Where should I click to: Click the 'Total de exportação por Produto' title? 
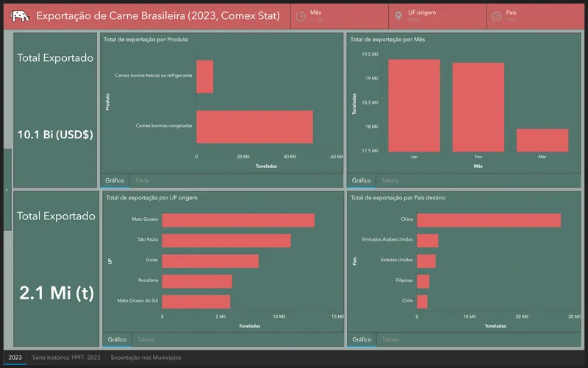[x=146, y=40]
